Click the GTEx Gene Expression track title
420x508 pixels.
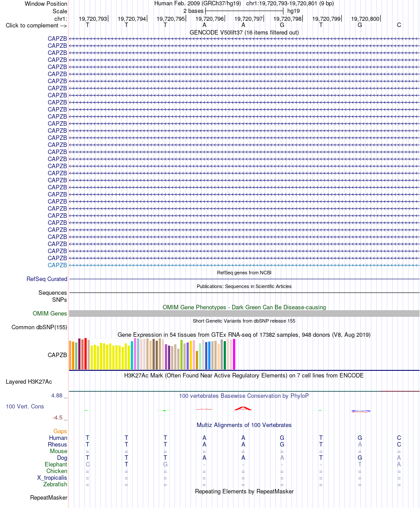point(244,335)
